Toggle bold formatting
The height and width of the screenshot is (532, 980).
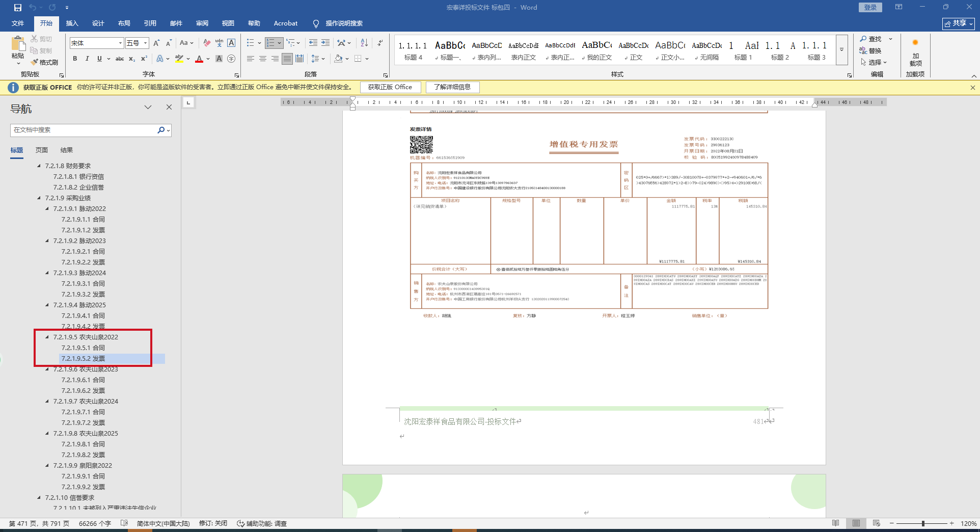point(75,59)
